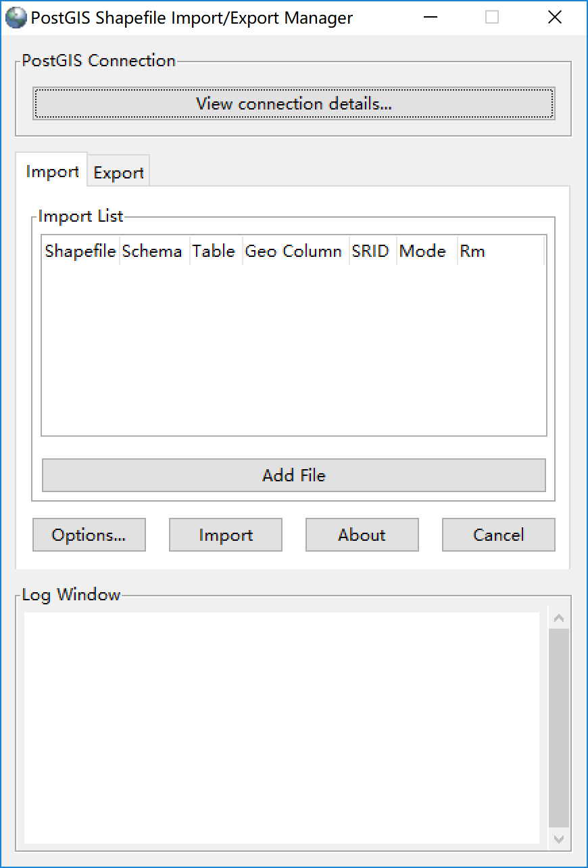The width and height of the screenshot is (588, 868).
Task: Close the PostGIS Shapefile Manager window
Action: (554, 18)
